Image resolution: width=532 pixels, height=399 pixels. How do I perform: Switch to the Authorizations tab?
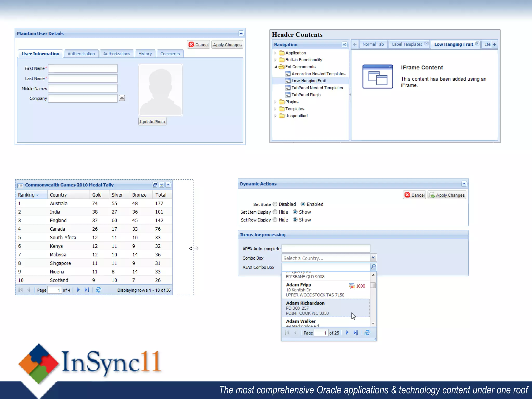click(x=117, y=54)
